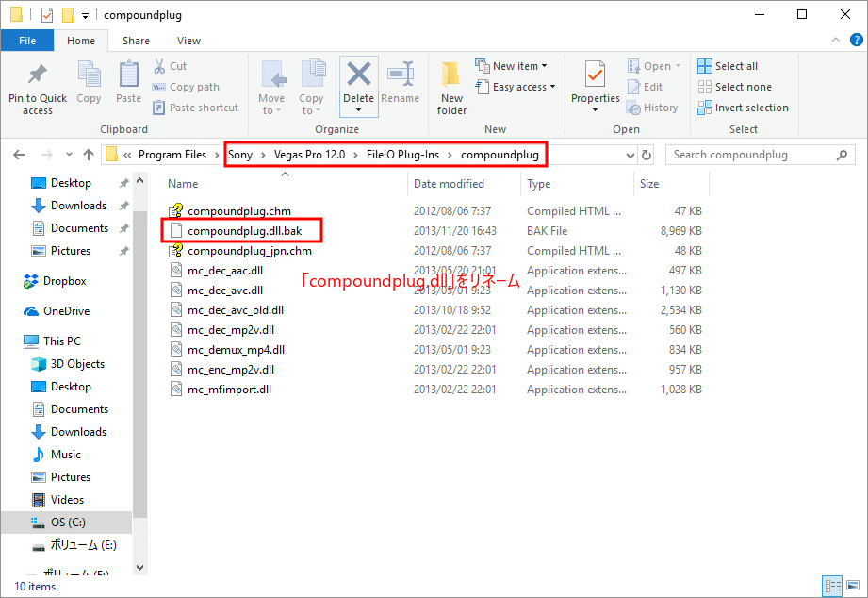Select the compoundplug.dll.bak file
The width and height of the screenshot is (868, 598).
pyautogui.click(x=244, y=231)
